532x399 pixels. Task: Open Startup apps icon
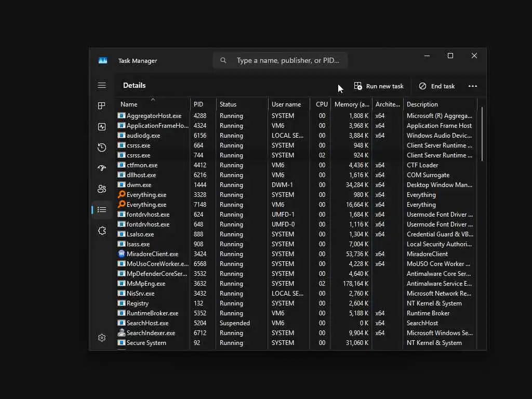click(102, 168)
